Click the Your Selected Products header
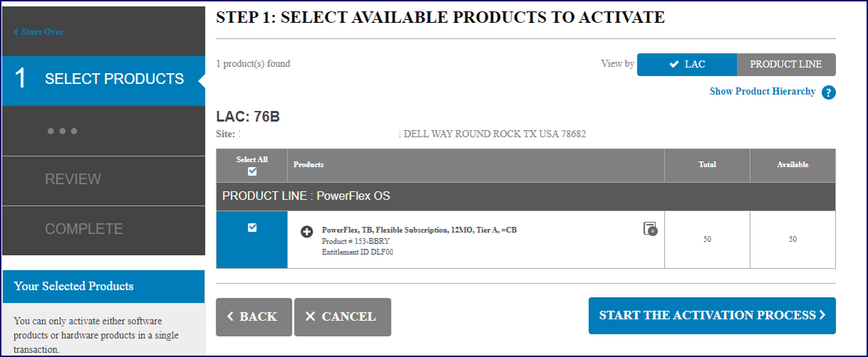868x357 pixels. coord(74,286)
